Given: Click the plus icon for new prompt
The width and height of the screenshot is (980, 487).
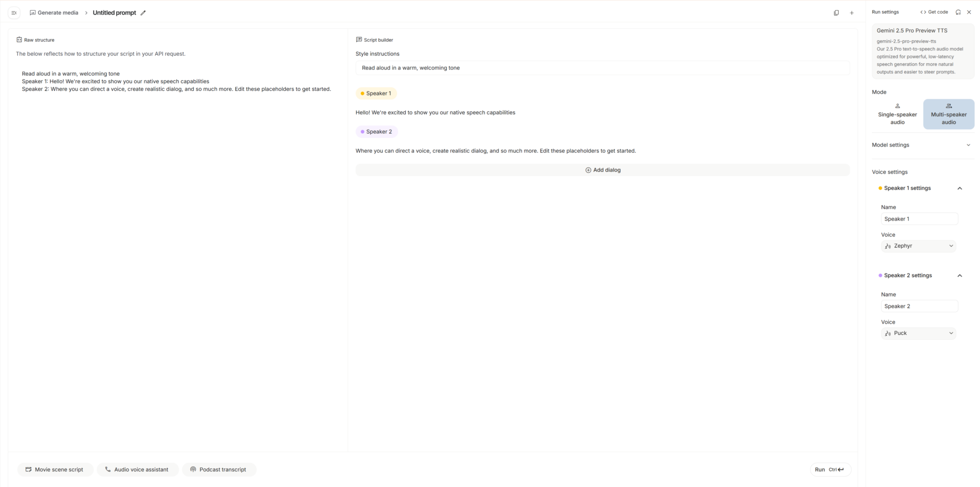Looking at the screenshot, I should pyautogui.click(x=852, y=13).
